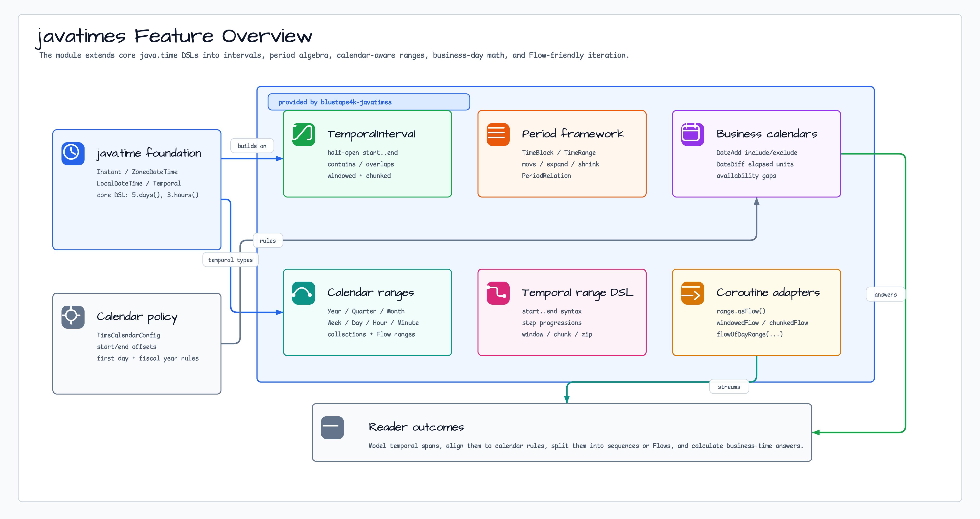
Task: Click the orange lines icon of Period framework
Action: click(x=498, y=134)
